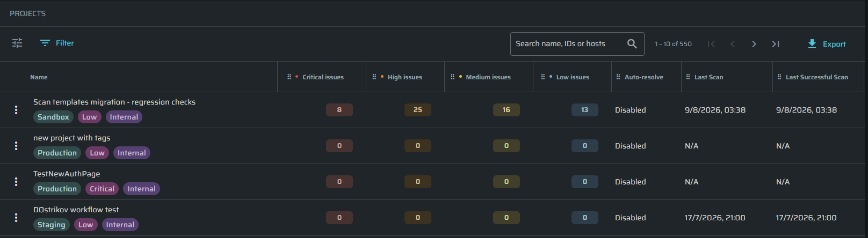This screenshot has width=868, height=238.
Task: Click the search magnifier icon
Action: click(632, 44)
